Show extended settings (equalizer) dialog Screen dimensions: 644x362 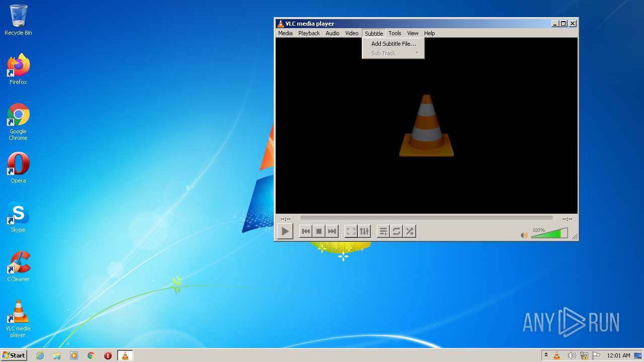(x=364, y=231)
